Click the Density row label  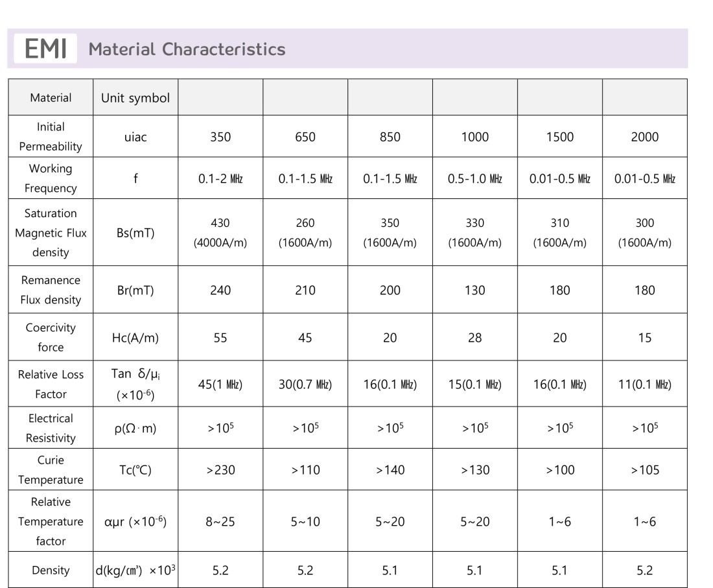tap(51, 570)
